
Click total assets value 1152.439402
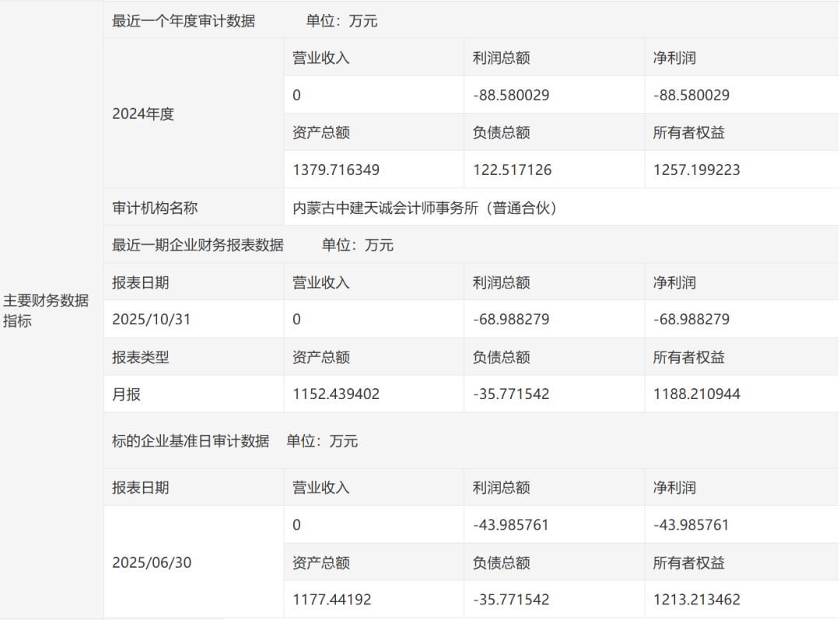(336, 394)
